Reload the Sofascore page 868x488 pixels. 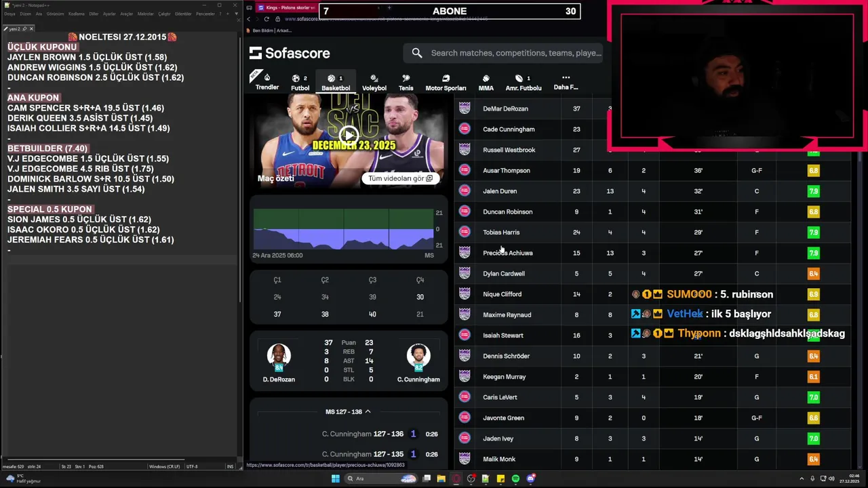pyautogui.click(x=266, y=19)
